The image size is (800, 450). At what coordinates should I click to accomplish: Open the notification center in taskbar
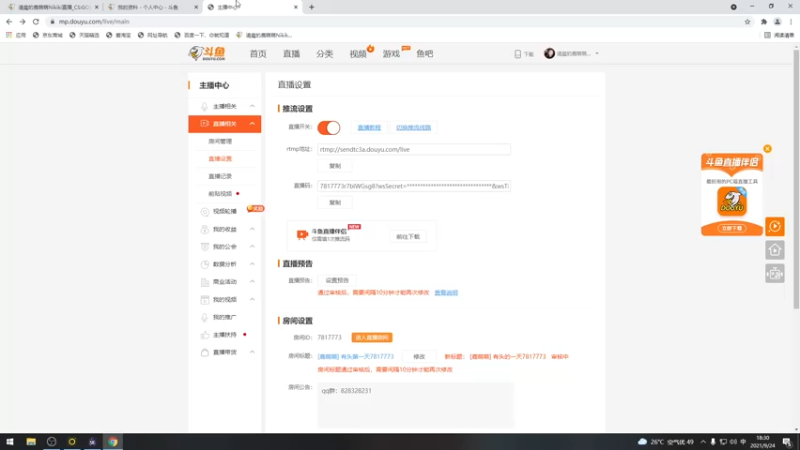pyautogui.click(x=787, y=442)
